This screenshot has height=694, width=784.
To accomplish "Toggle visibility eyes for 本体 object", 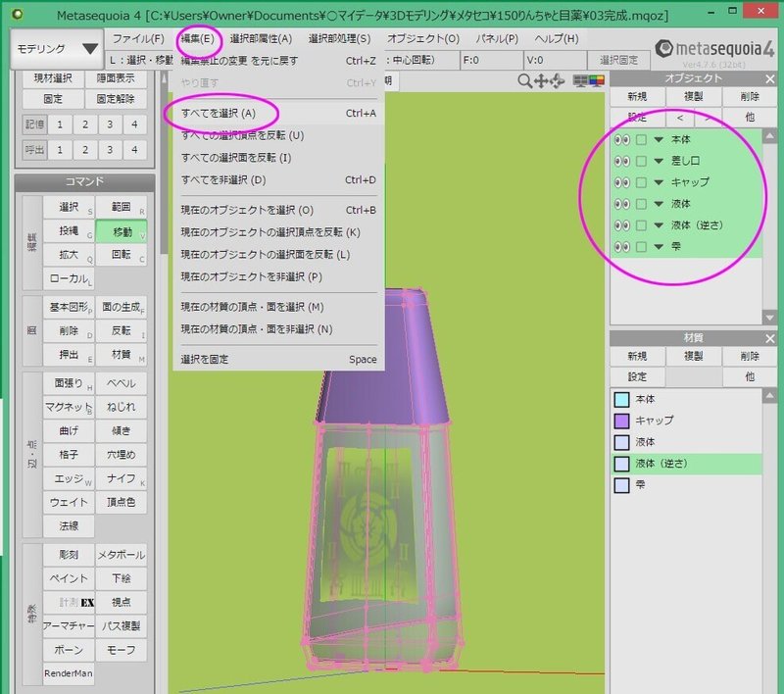I will pos(621,140).
